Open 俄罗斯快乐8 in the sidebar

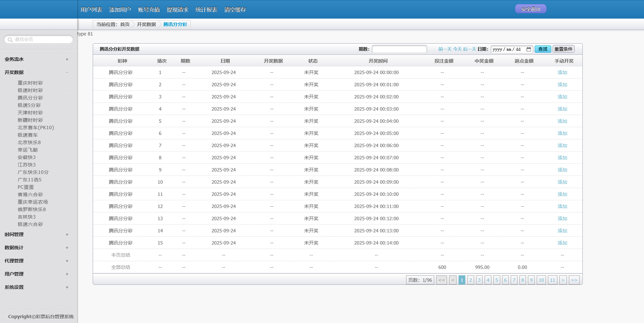(x=31, y=209)
